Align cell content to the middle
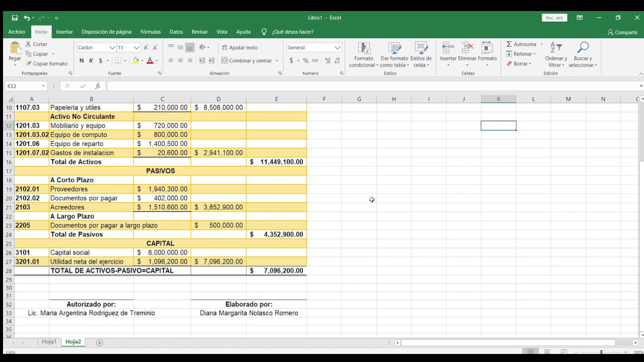The image size is (644, 362). pos(180,47)
